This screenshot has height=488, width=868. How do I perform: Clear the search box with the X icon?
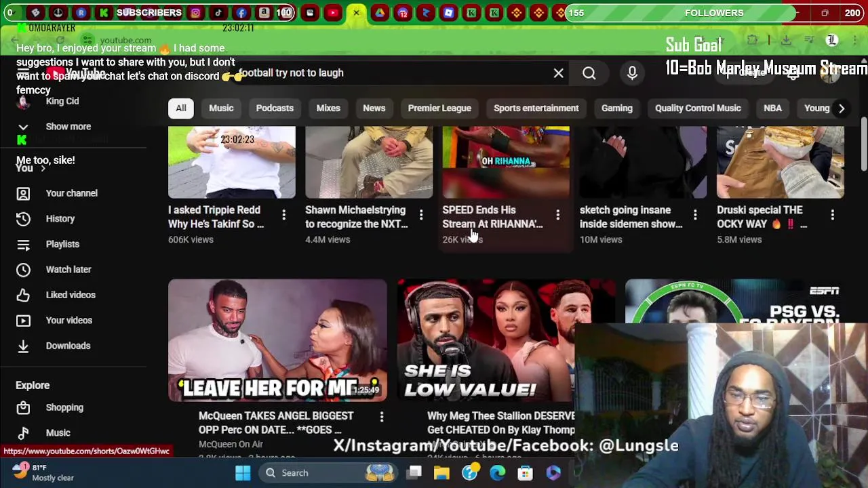click(x=558, y=73)
